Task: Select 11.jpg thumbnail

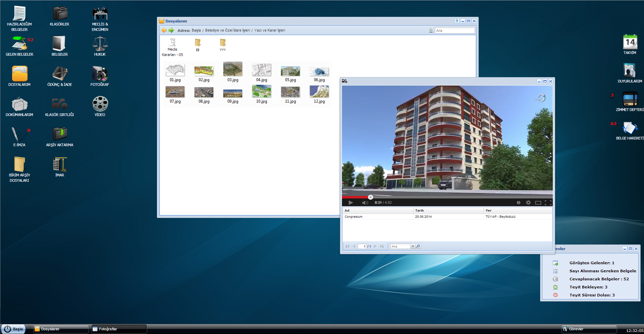Action: 290,92
